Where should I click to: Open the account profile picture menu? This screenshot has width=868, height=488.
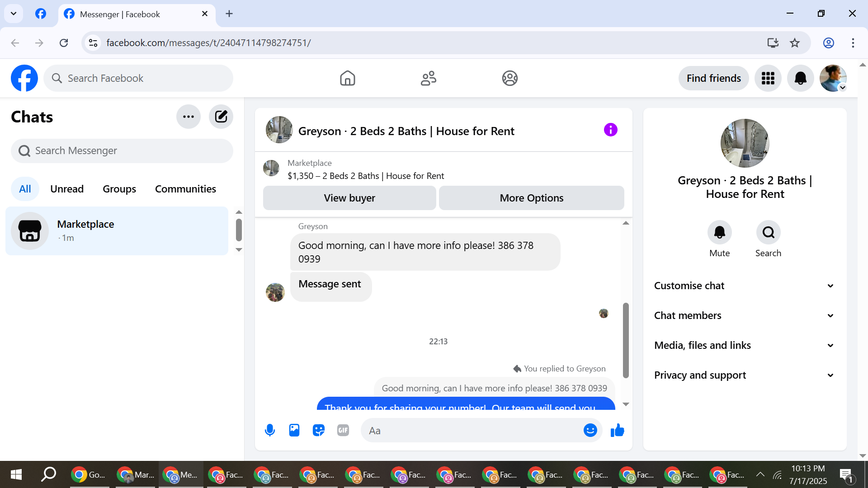point(833,78)
